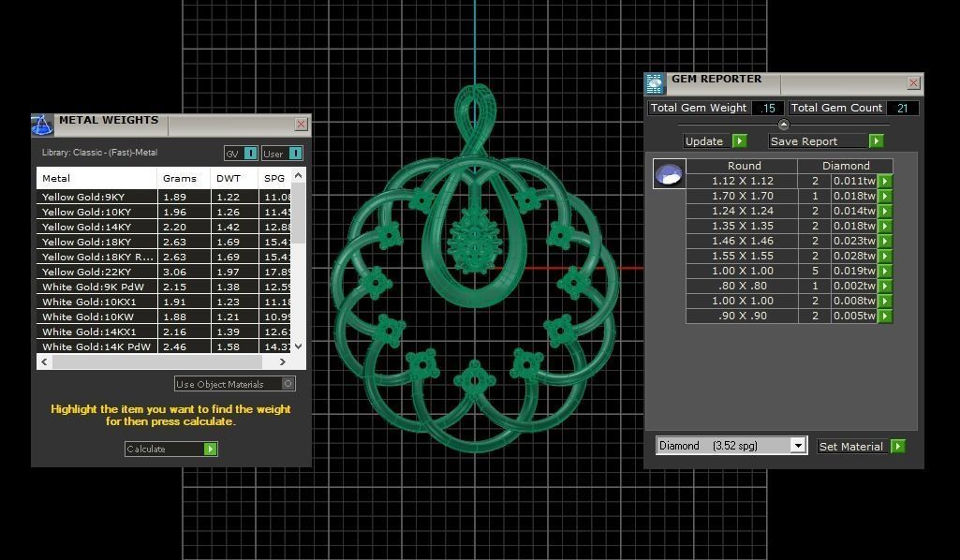This screenshot has height=560, width=960.
Task: Collapse Gem Reporter panel with circular arrow
Action: pos(783,125)
